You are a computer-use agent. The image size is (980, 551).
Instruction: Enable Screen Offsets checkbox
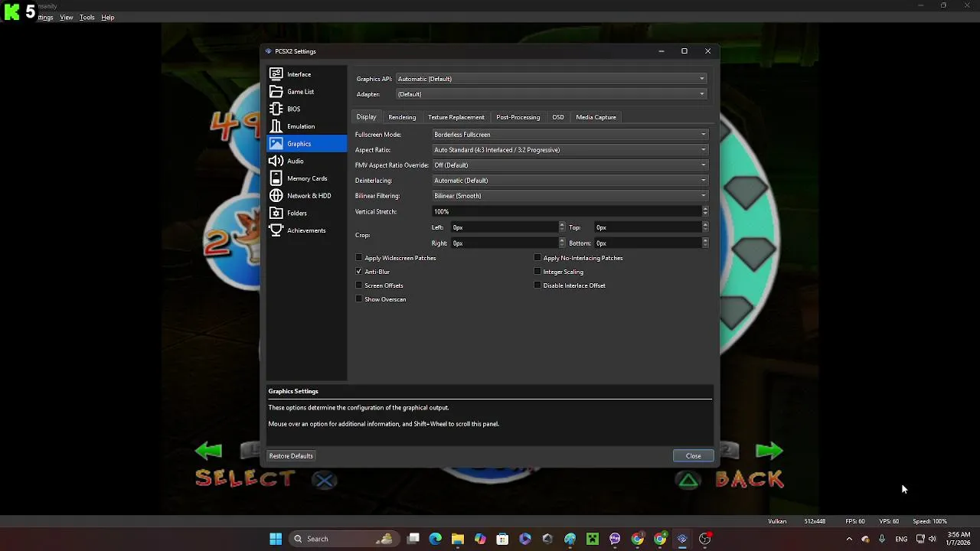[359, 285]
